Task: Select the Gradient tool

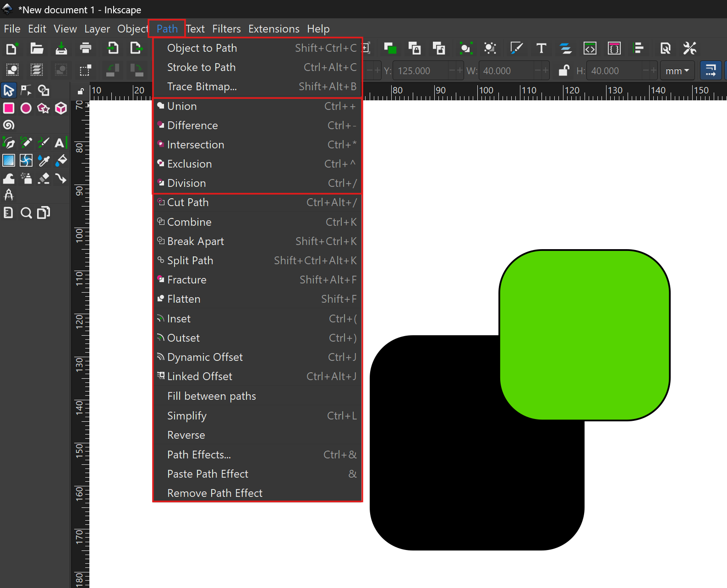Action: [9, 160]
